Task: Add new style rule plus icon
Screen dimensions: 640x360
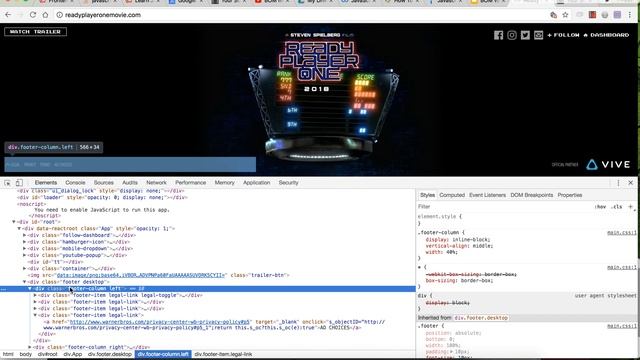Action: click(x=631, y=207)
